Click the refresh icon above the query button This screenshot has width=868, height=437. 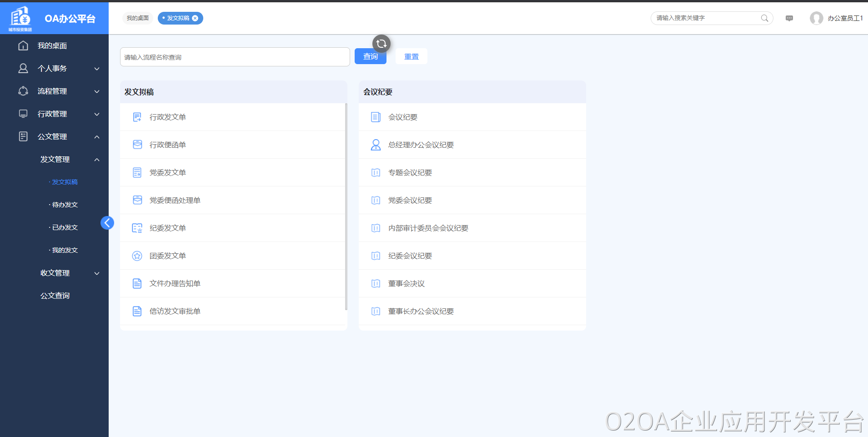click(x=381, y=44)
